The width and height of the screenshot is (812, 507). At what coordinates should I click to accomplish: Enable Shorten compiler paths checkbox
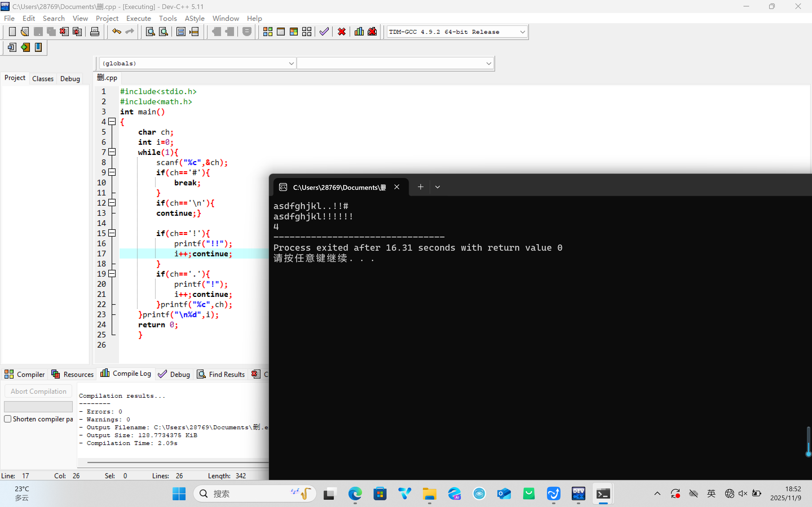click(x=8, y=419)
